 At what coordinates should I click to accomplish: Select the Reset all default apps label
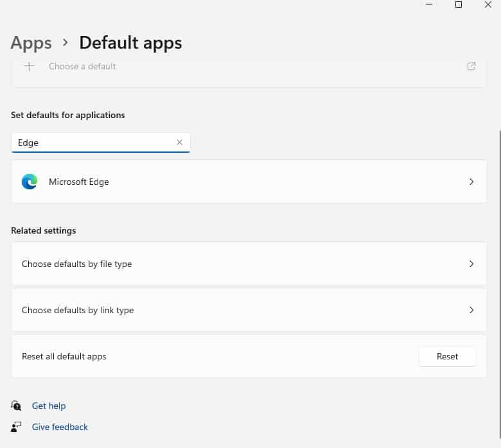[x=64, y=357]
